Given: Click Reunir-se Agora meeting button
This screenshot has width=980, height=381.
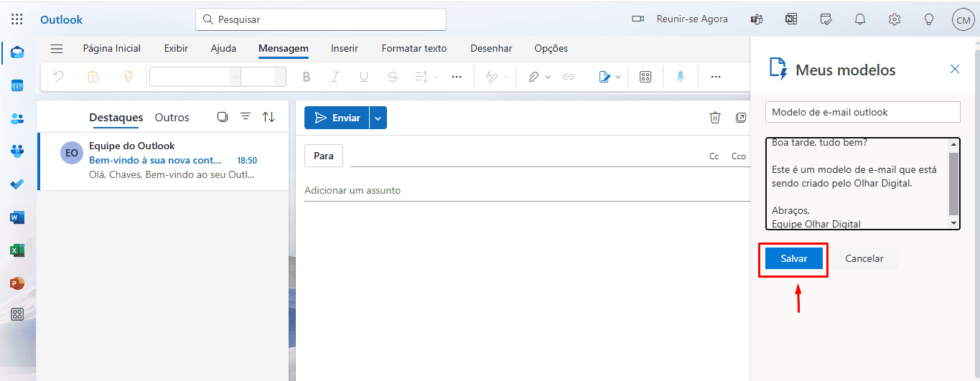Looking at the screenshot, I should [x=679, y=19].
